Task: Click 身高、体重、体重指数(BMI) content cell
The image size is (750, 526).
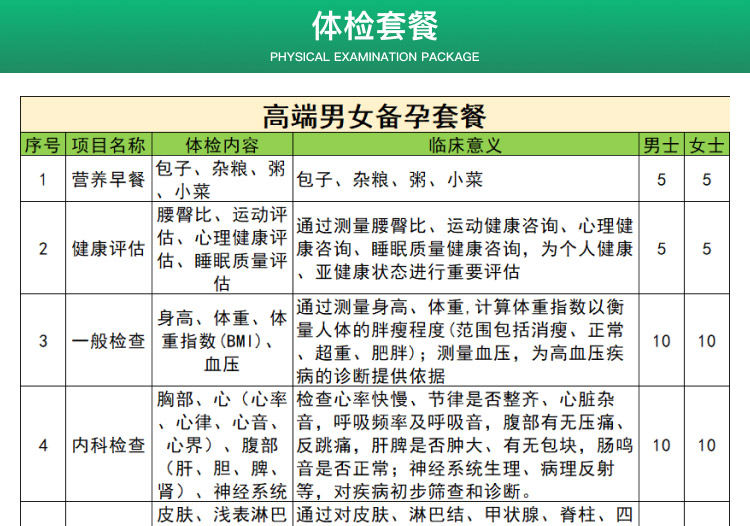Action: coord(222,340)
